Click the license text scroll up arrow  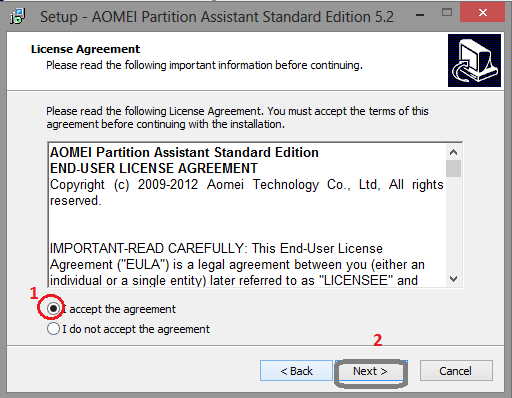pos(453,152)
